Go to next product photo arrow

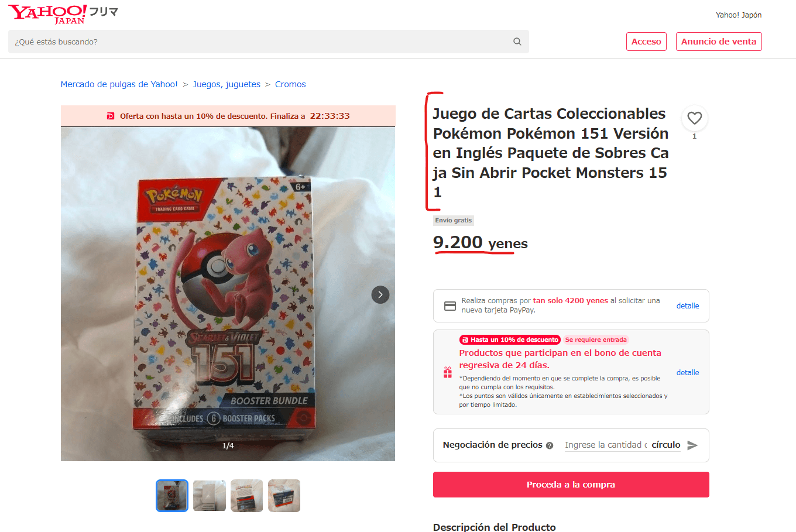pos(380,294)
